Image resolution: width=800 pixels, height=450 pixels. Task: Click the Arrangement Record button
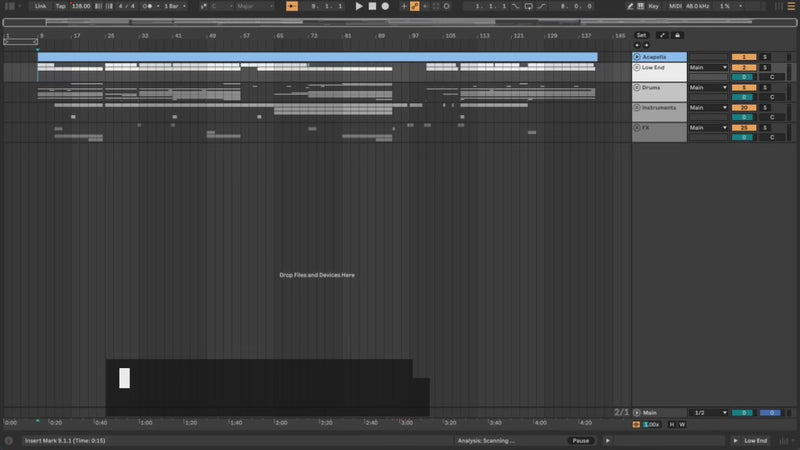tap(386, 6)
